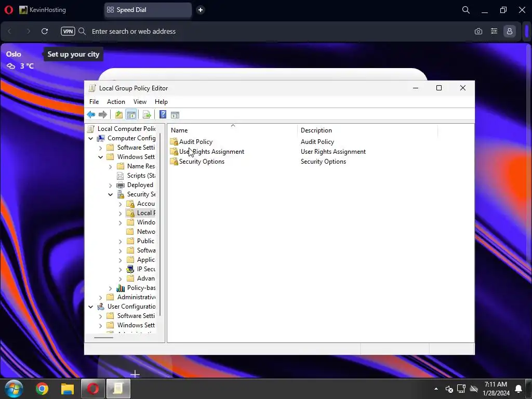Switch to the Speed Dial tab
The image size is (532, 399).
148,10
